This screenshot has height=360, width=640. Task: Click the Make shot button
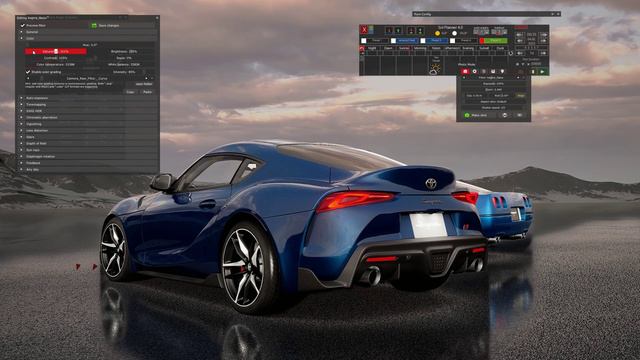click(x=479, y=116)
